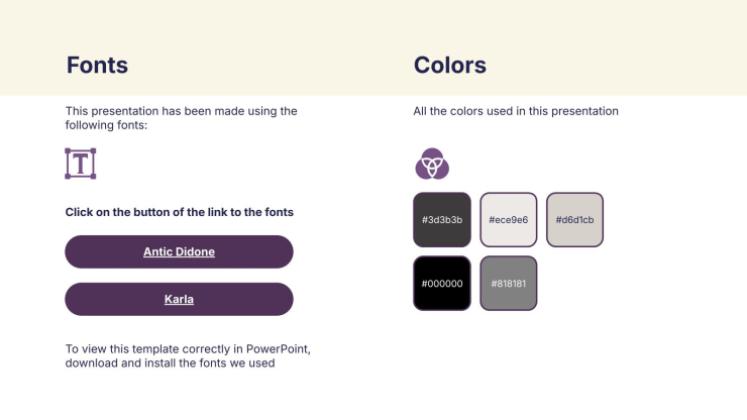Viewport: 747px width, 420px height.
Task: Select the line beginning "To view this template"
Action: [x=188, y=349]
